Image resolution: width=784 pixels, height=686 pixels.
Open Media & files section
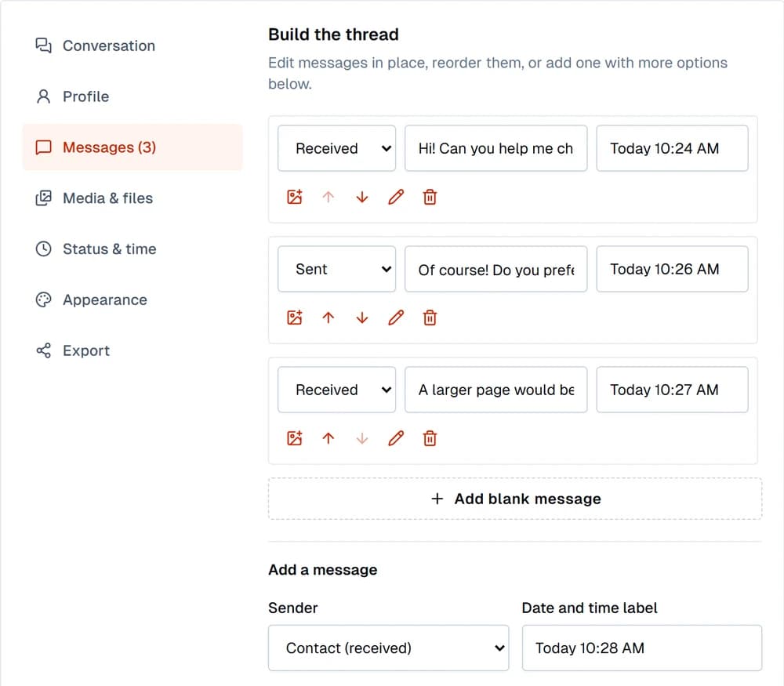132,198
